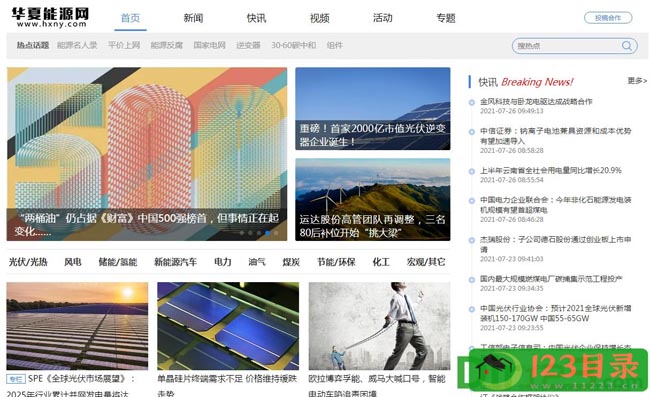Select the 节能/环保 category
Screen dimensions: 650x397
336,262
